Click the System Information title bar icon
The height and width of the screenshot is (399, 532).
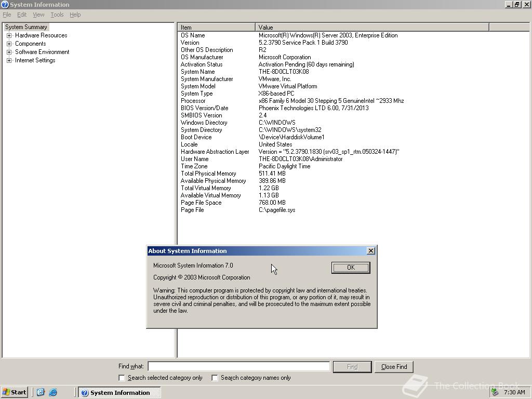coord(5,4)
